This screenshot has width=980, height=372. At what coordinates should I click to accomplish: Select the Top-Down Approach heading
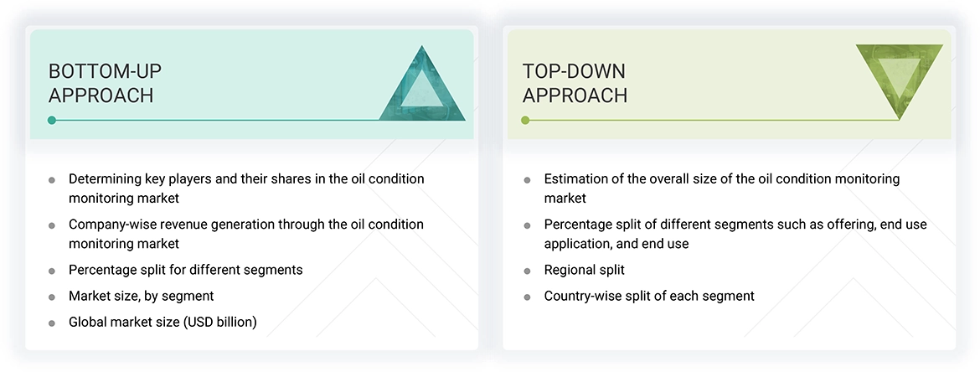575,83
